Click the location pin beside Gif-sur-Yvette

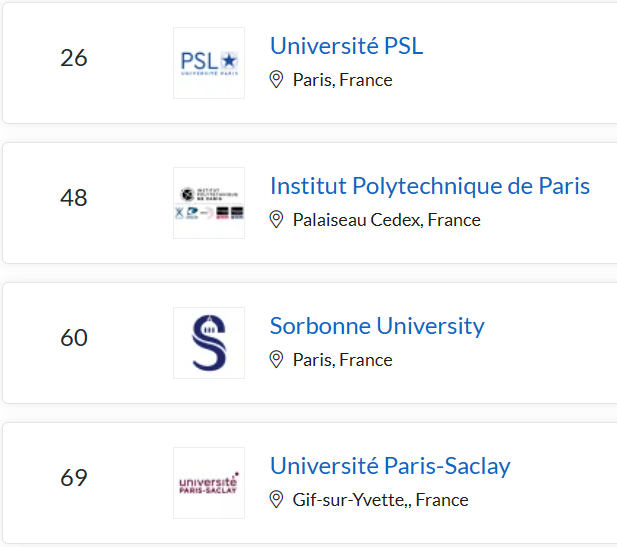[276, 500]
